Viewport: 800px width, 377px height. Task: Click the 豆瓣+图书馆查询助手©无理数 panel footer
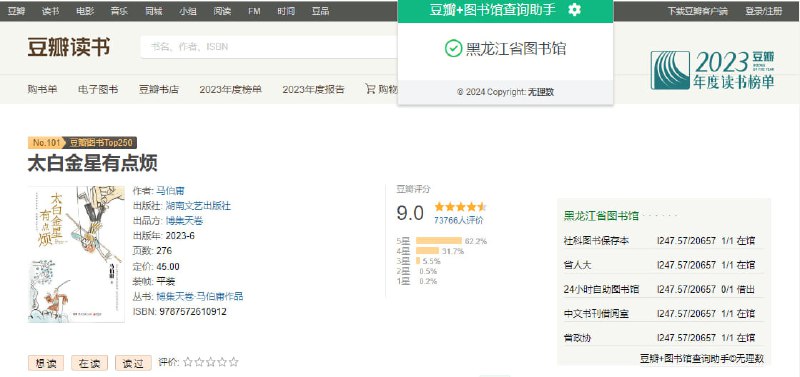[x=702, y=359]
